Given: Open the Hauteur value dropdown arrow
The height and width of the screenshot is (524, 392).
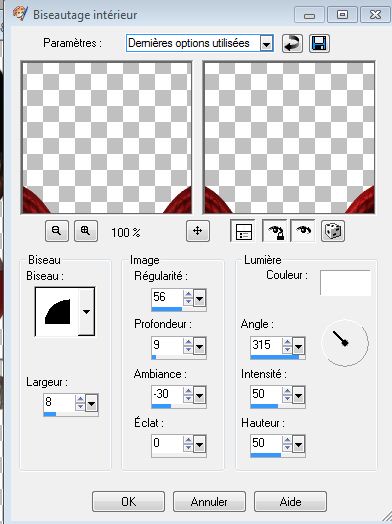Looking at the screenshot, I should (x=298, y=444).
